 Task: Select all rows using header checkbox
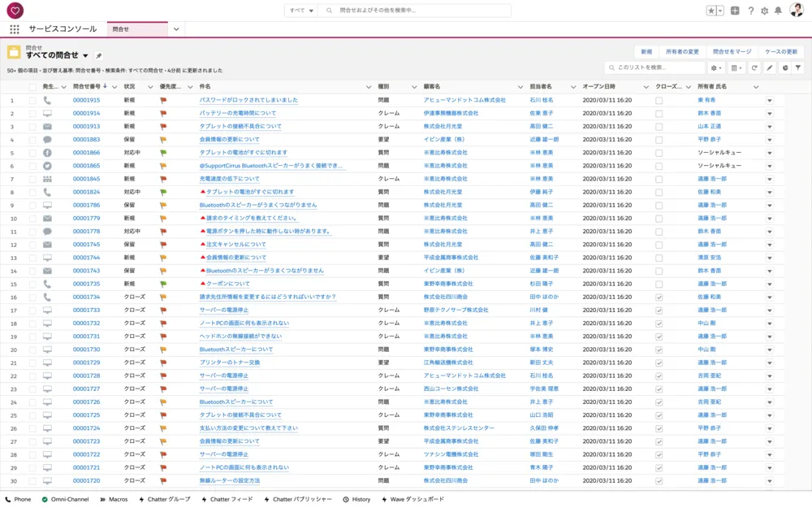point(32,87)
